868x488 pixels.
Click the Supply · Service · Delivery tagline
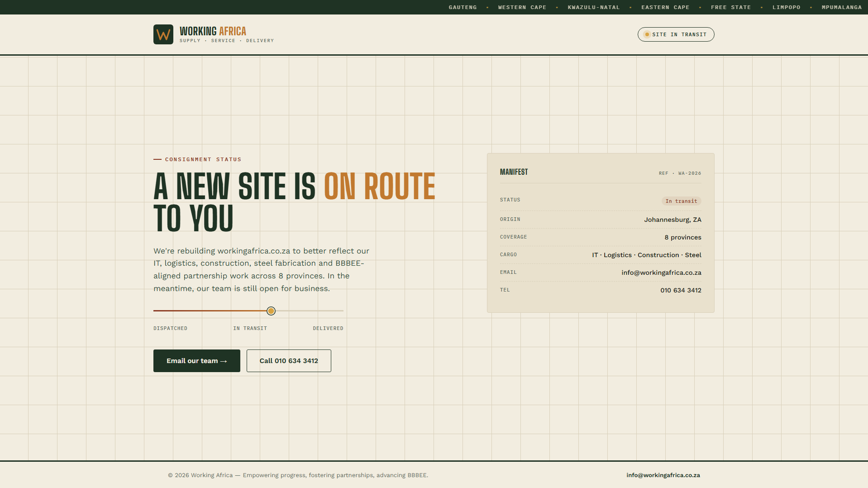coord(227,41)
